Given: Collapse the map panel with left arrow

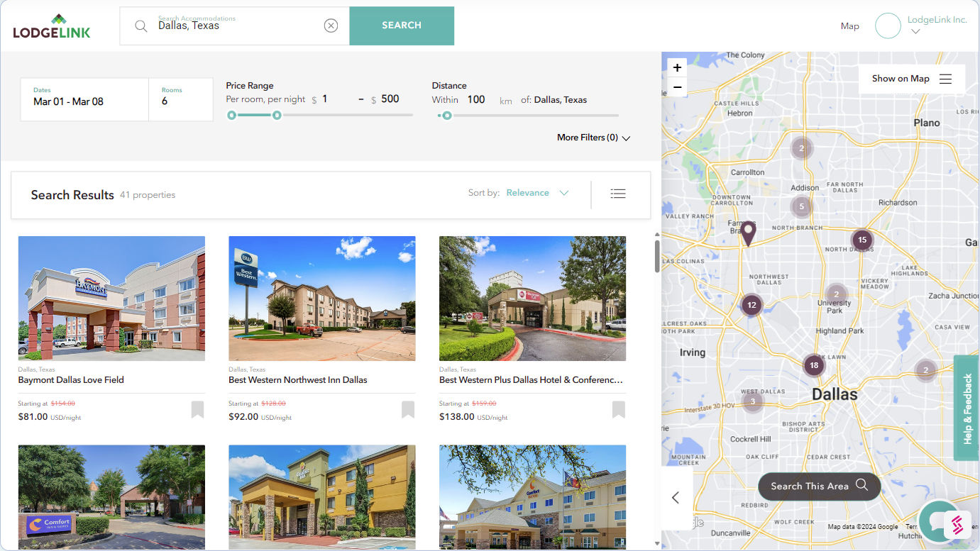Looking at the screenshot, I should (676, 498).
